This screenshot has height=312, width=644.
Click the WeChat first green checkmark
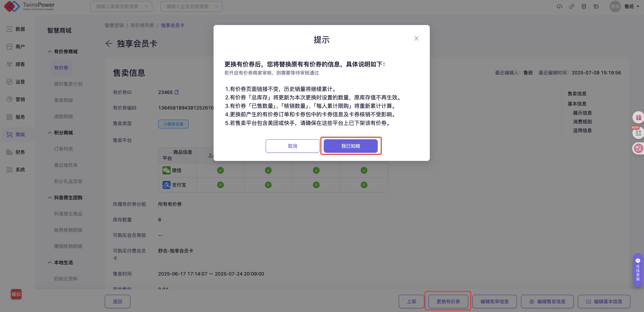tap(220, 170)
